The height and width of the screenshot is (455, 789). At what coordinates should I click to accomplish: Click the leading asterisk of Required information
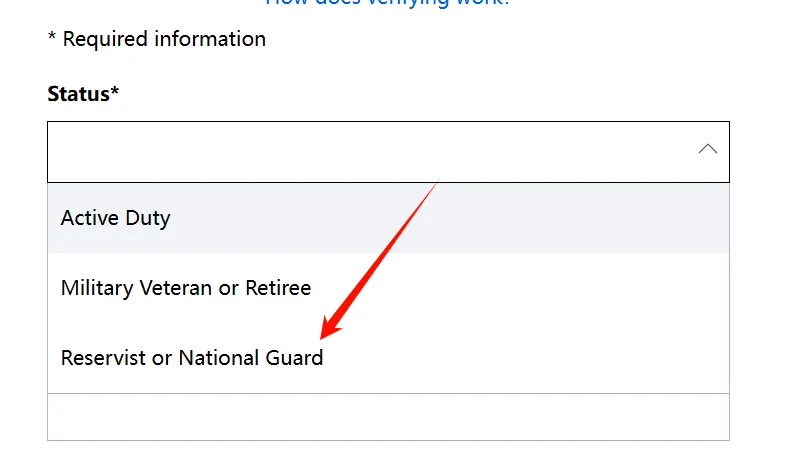[52, 40]
